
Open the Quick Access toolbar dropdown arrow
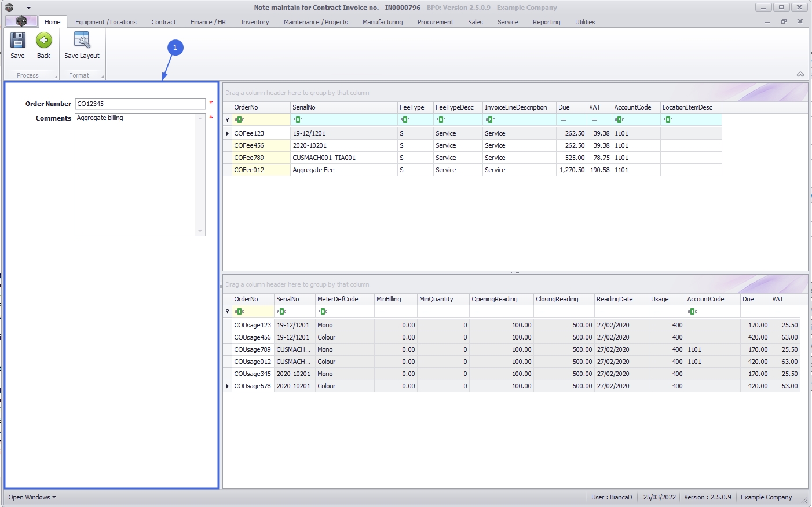(x=28, y=8)
